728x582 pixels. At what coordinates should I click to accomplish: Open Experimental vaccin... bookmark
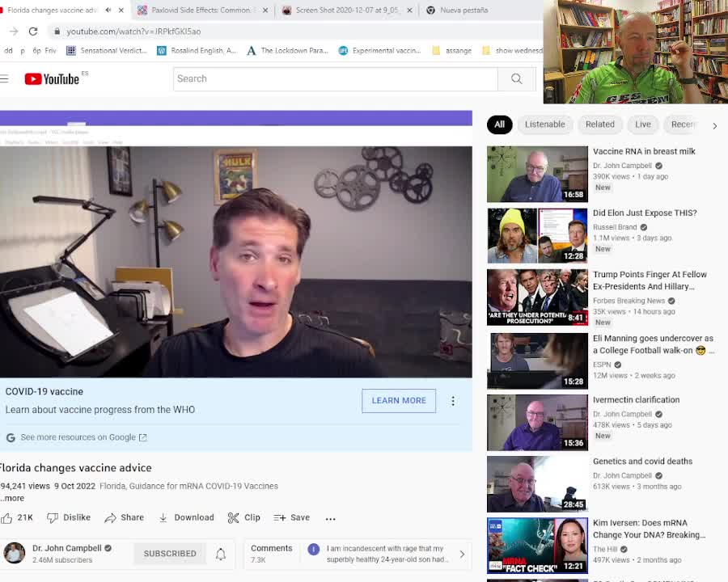coord(380,51)
